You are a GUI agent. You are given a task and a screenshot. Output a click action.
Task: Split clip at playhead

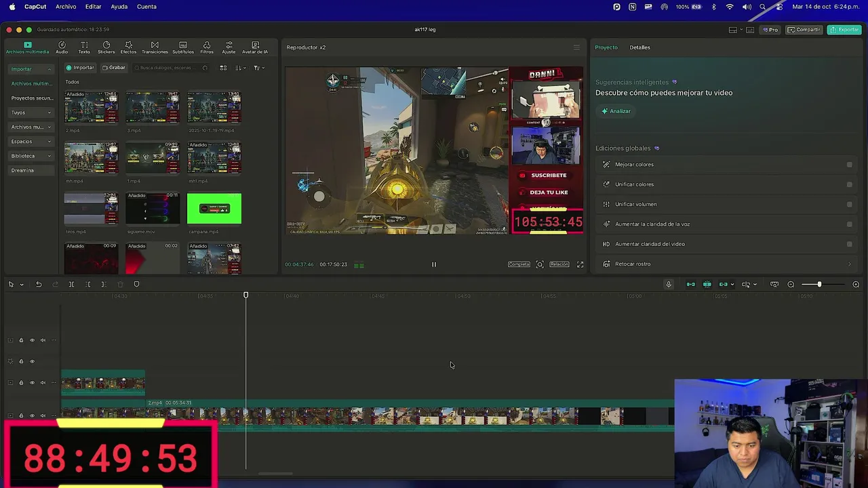(71, 284)
